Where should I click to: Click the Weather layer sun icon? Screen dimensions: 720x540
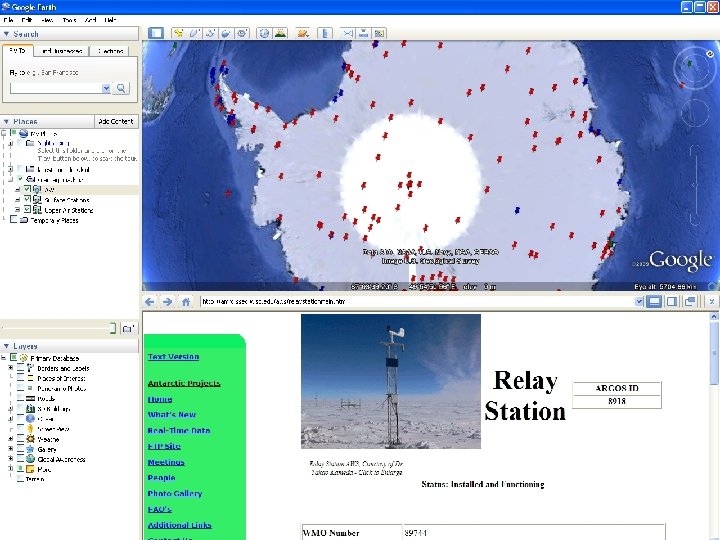coord(30,439)
